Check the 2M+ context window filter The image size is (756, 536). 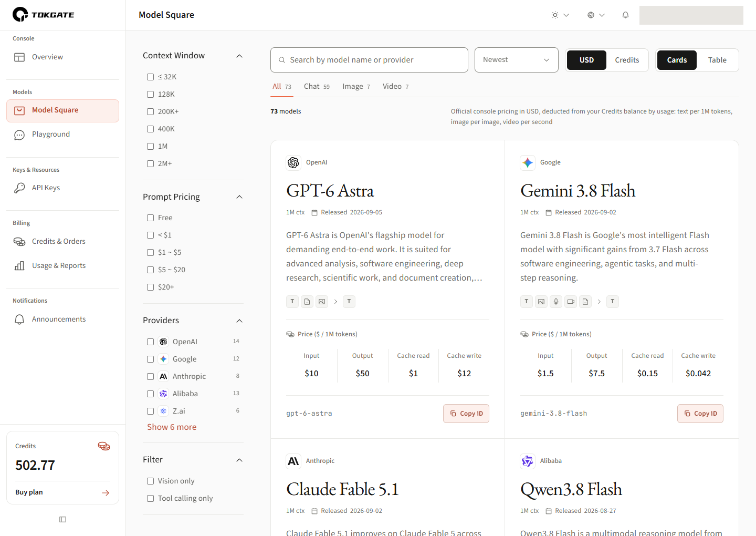(151, 164)
